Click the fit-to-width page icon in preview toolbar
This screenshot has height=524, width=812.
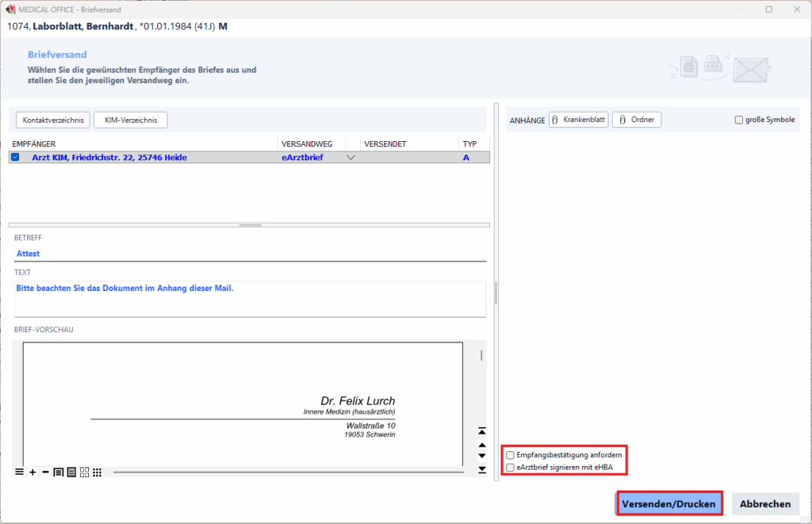click(x=58, y=472)
